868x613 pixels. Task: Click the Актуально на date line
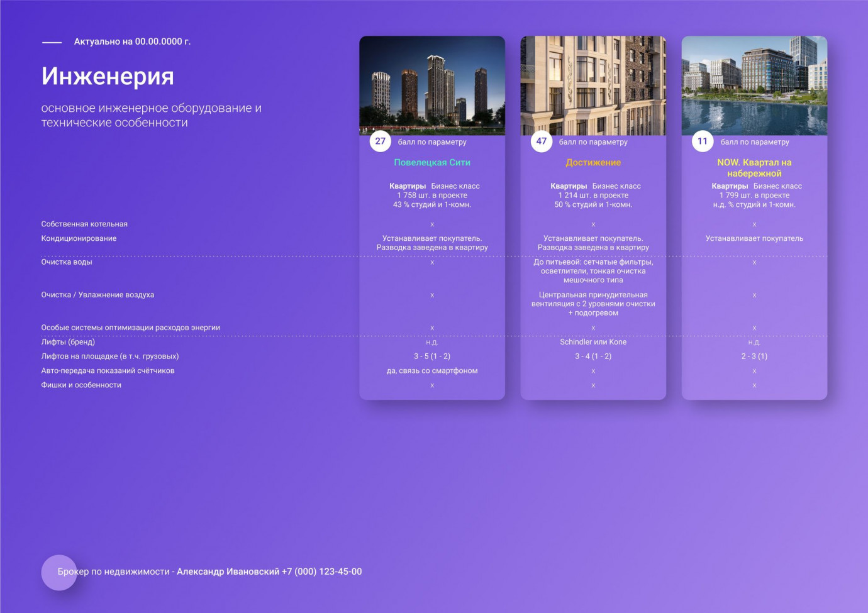[132, 41]
